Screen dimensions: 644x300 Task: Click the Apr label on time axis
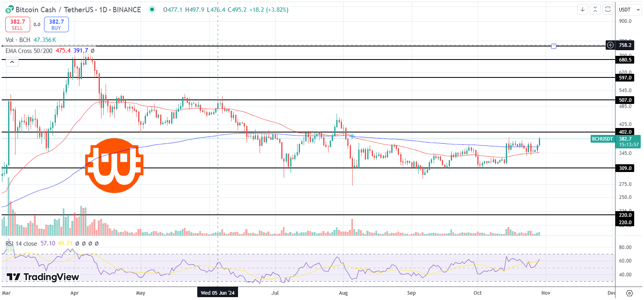[x=75, y=293]
